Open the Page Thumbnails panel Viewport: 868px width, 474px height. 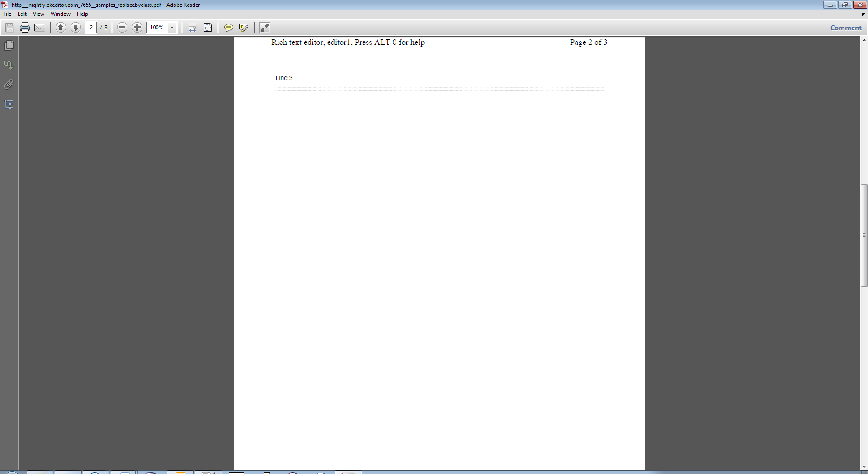click(9, 46)
